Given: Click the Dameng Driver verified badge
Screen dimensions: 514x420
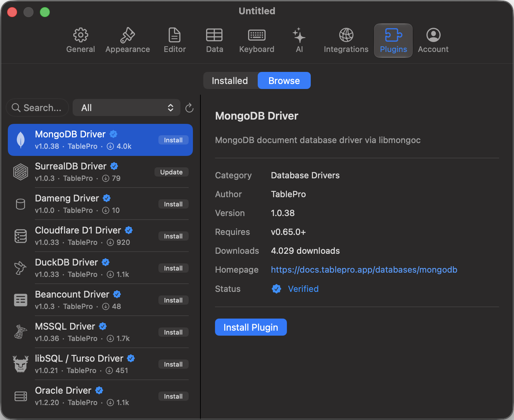Looking at the screenshot, I should 107,198.
